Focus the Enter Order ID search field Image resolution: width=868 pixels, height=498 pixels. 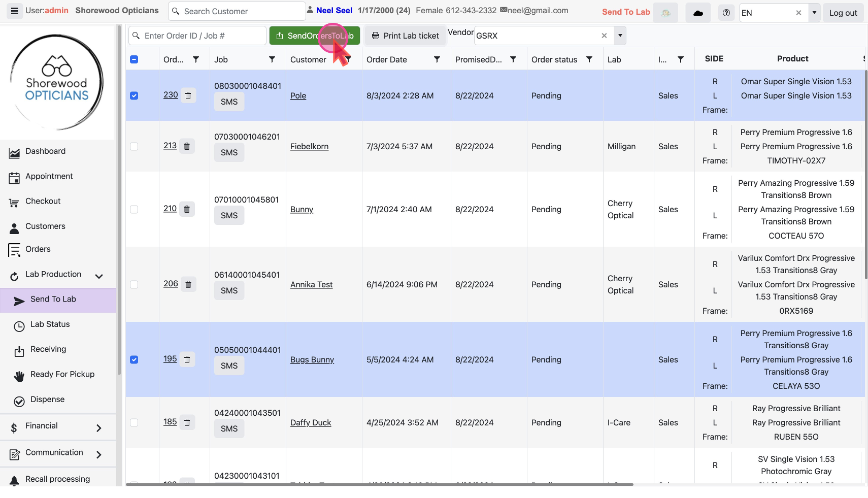[203, 36]
